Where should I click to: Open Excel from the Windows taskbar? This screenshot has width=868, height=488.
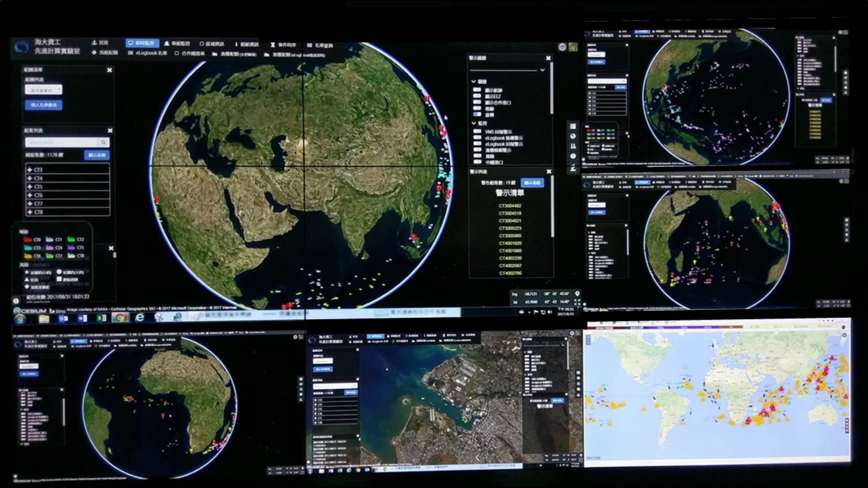click(x=102, y=318)
